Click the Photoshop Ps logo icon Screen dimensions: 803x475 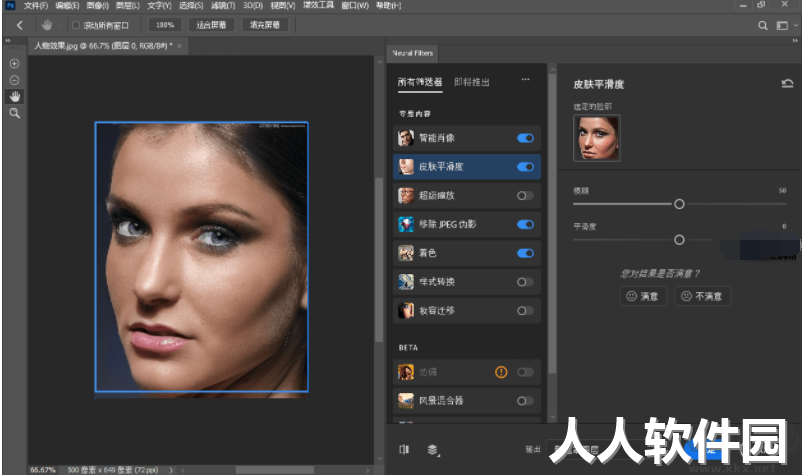point(10,6)
